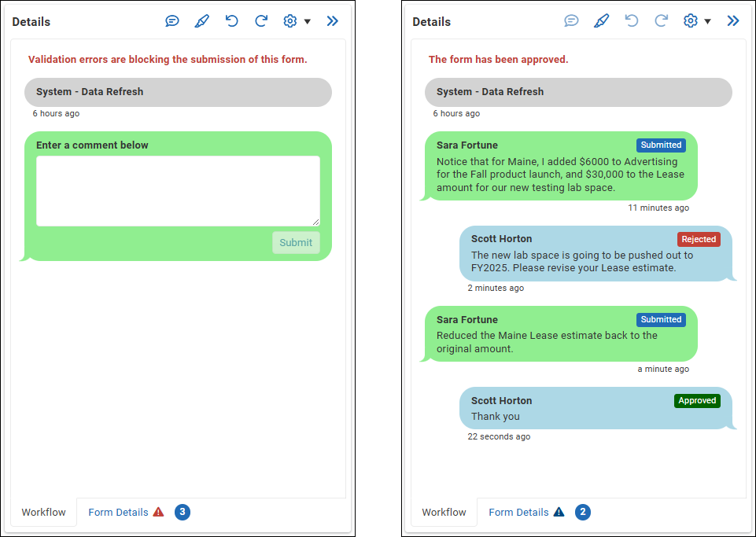Screen dimensions: 756x537
Task: Type in the Enter a comment text box
Action: [178, 191]
